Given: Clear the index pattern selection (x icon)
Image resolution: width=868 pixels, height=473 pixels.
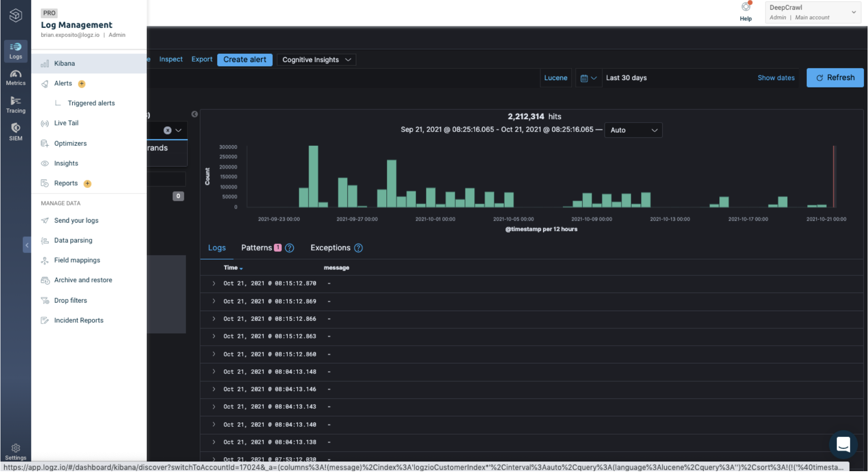Looking at the screenshot, I should point(168,131).
